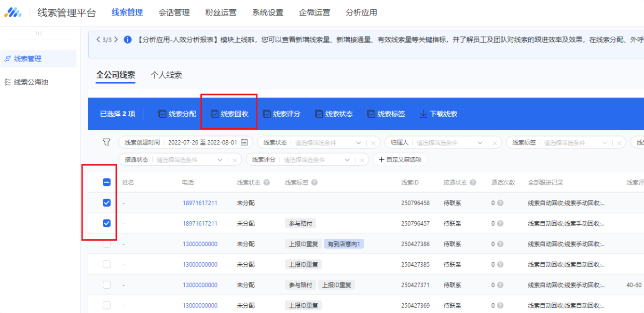The height and width of the screenshot is (313, 644).
Task: Uncheck the first selected row checkbox
Action: [x=106, y=202]
